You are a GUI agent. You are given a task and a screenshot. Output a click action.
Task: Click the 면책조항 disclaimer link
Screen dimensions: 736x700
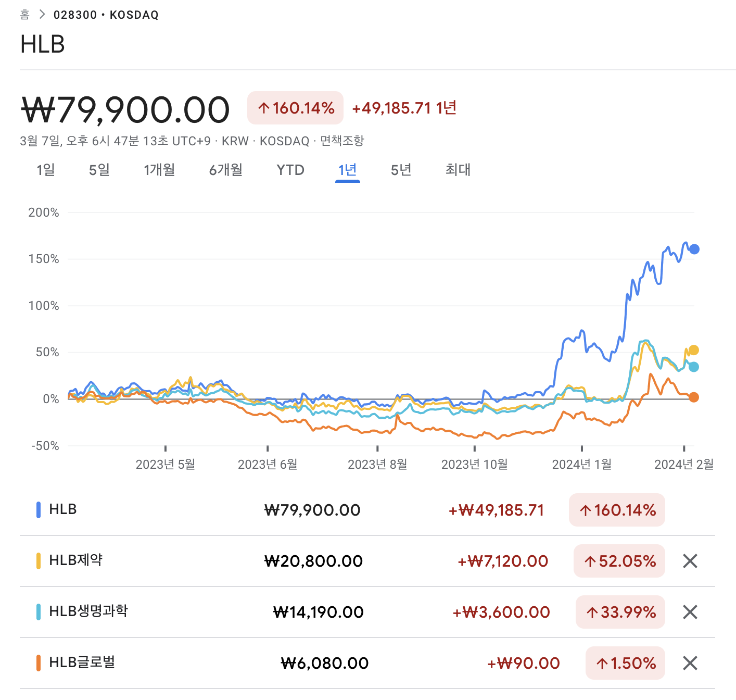coord(342,141)
